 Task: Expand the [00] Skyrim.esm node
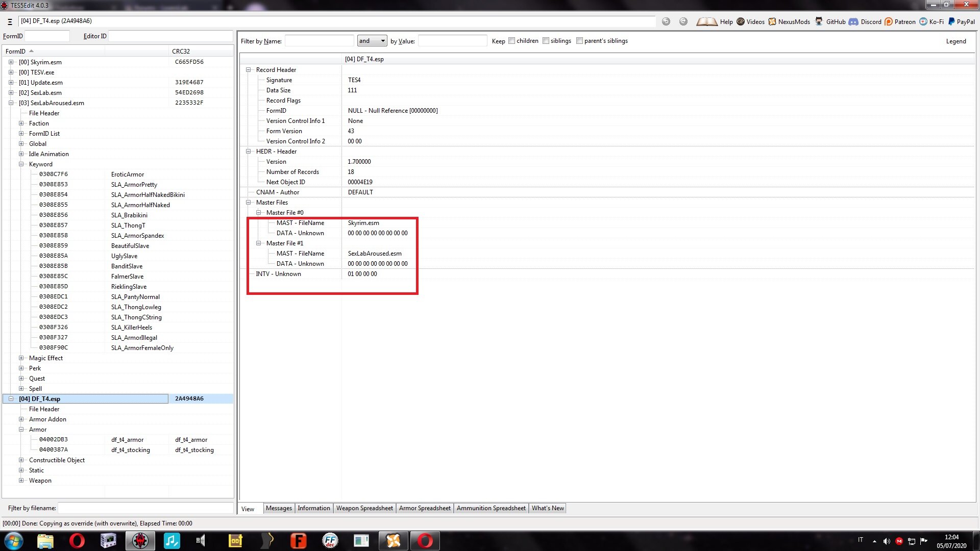pyautogui.click(x=11, y=62)
